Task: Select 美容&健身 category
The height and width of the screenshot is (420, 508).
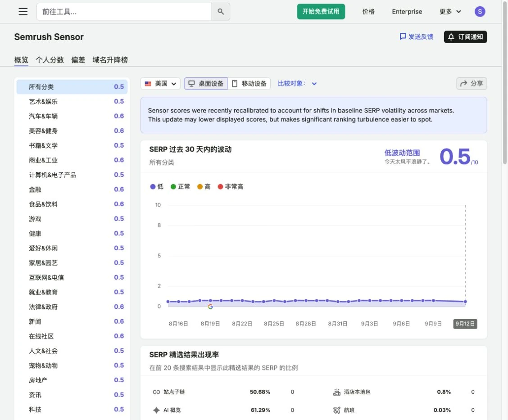Action: pyautogui.click(x=72, y=131)
